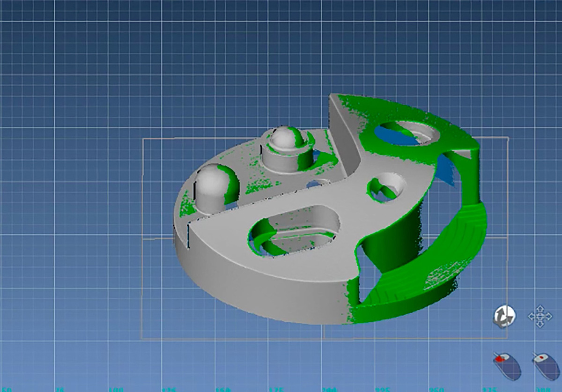Select the pan view four-arrow icon

pos(539,316)
